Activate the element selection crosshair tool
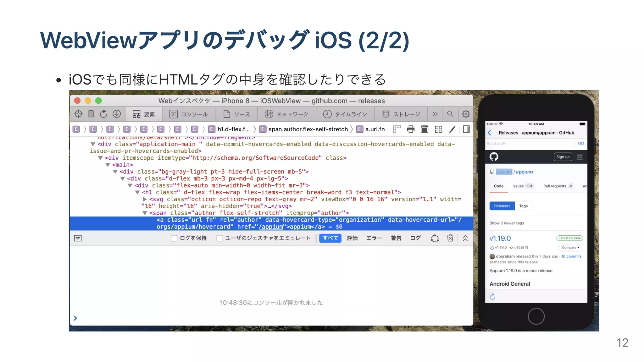The height and width of the screenshot is (362, 644). click(x=78, y=114)
